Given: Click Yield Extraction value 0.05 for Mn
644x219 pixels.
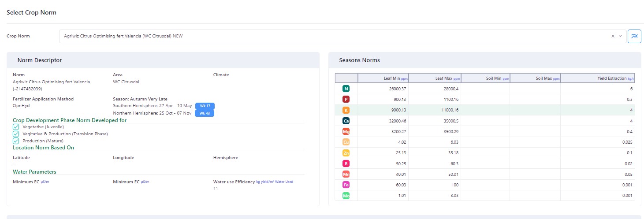Looking at the screenshot, I should pos(629,174).
